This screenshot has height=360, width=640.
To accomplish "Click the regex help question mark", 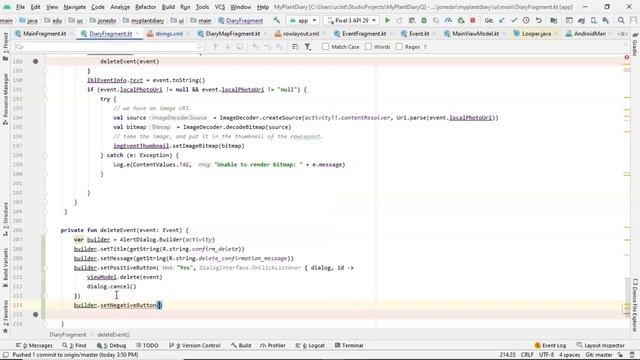I will [x=425, y=47].
